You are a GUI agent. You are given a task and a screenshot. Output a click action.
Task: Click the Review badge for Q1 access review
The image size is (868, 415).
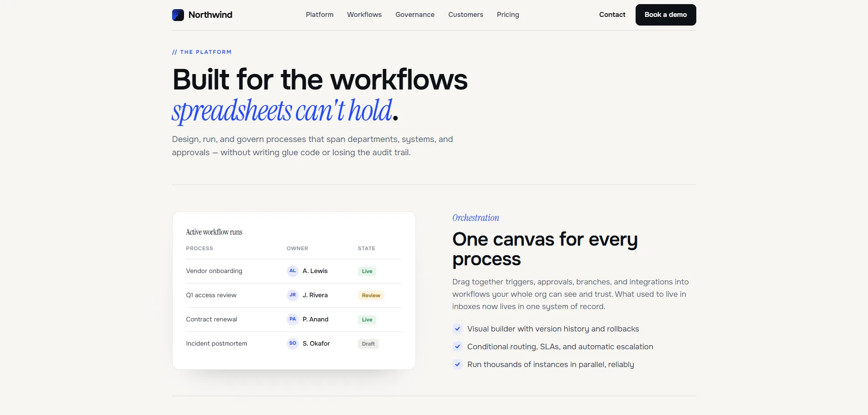[371, 295]
